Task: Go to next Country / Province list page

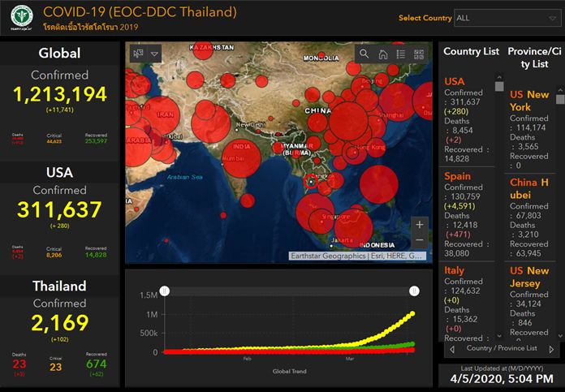Action: click(x=552, y=349)
